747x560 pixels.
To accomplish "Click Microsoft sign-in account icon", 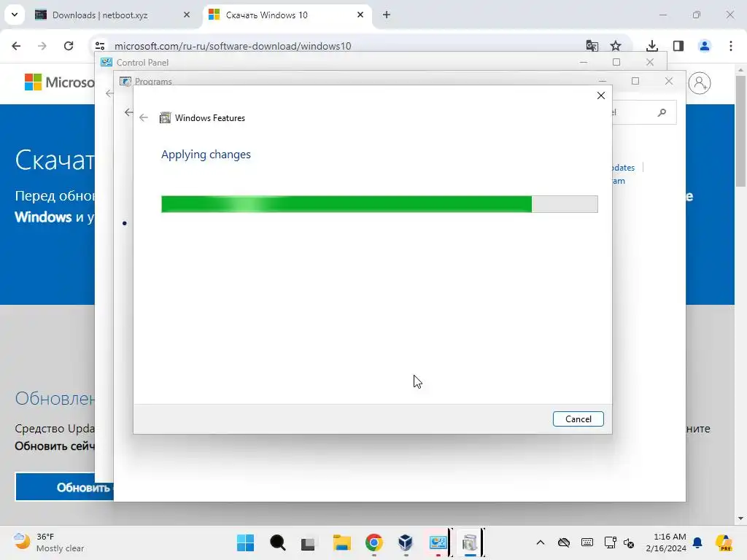I will pos(700,83).
